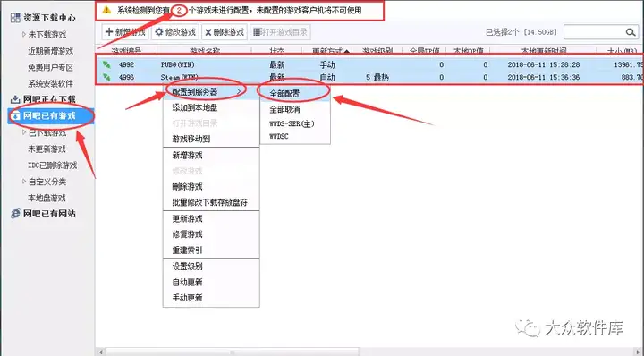
Task: Click the 网吧已有网站 browser icon
Action: pos(15,214)
